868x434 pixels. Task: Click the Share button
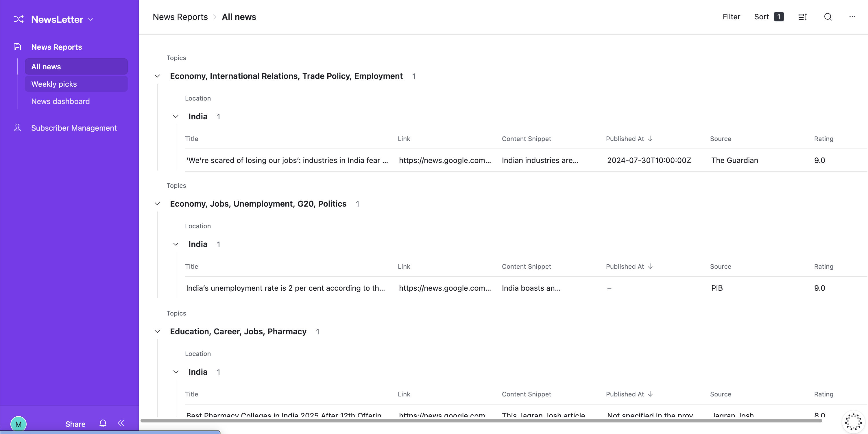(x=75, y=424)
